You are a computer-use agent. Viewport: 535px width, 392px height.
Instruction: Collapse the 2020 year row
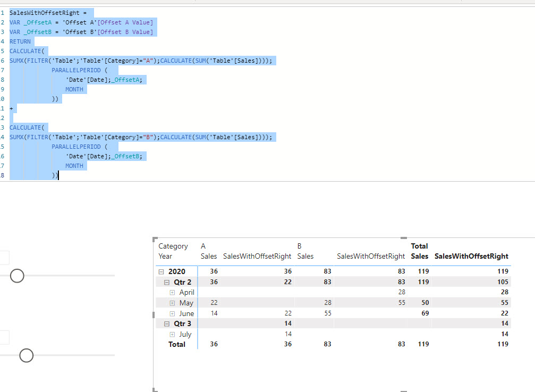coord(161,272)
